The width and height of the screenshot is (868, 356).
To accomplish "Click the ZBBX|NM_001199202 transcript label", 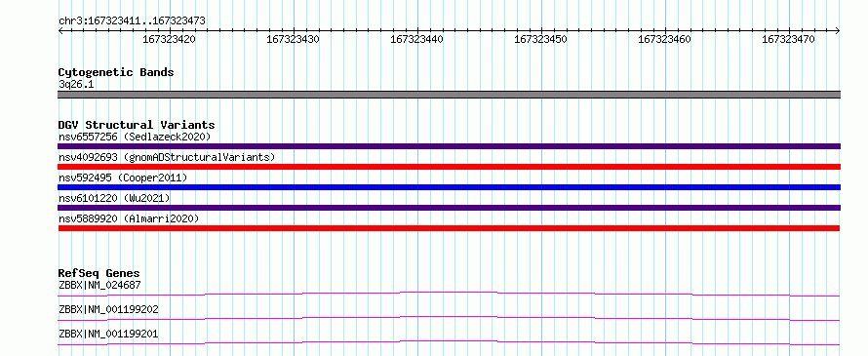I will (108, 309).
